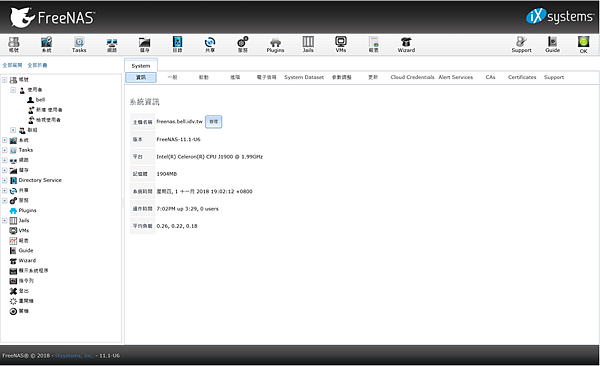Switch to the Alert Services sub-tab
Screen dimensions: 600x366
[455, 77]
